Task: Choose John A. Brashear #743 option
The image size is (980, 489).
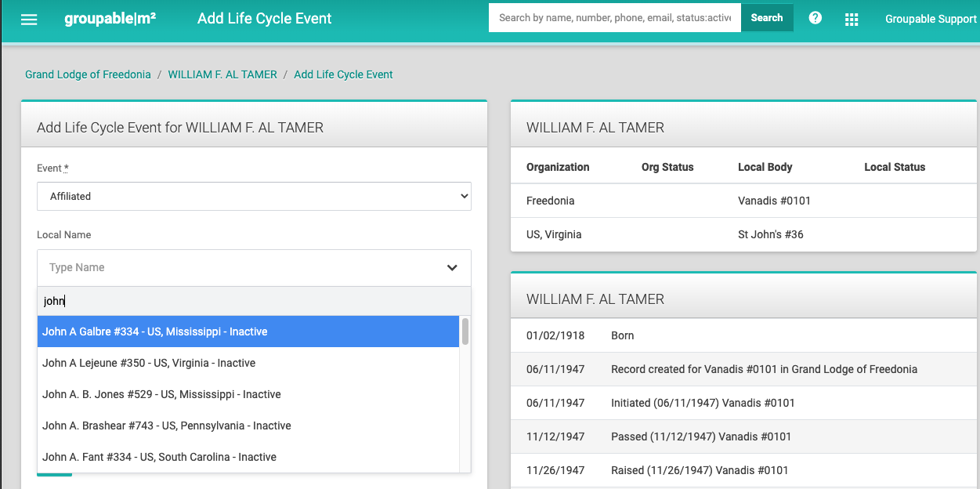Action: 248,426
